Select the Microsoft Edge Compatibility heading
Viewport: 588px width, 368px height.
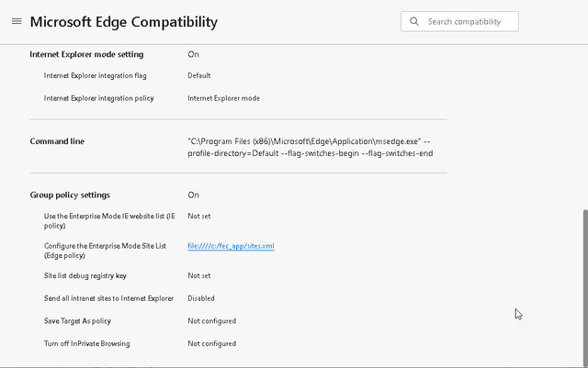pos(124,22)
